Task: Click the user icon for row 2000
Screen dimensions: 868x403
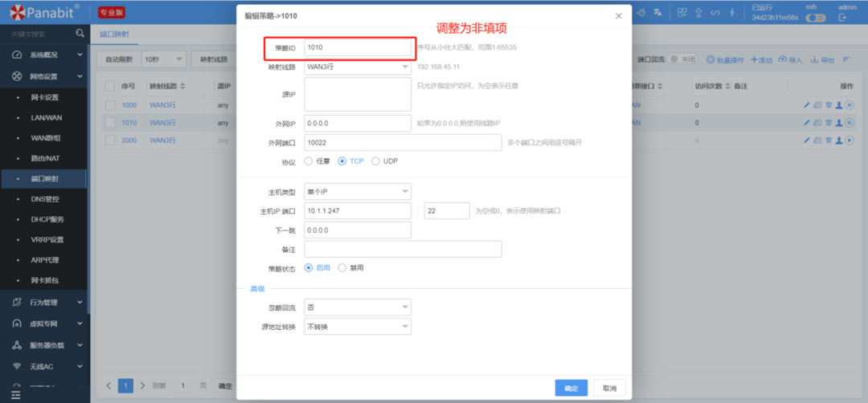Action: click(838, 140)
